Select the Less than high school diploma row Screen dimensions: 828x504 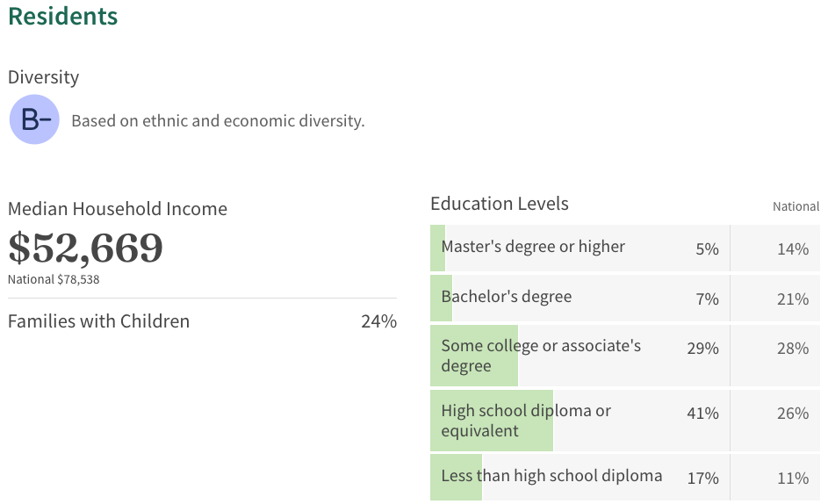point(624,477)
